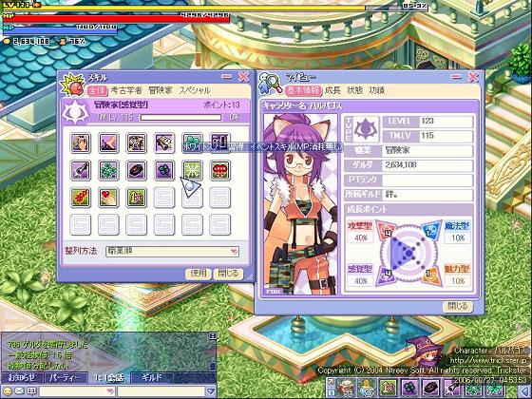Choose the flashlight skill icon
Image resolution: width=532 pixels, height=399 pixels.
[81, 170]
